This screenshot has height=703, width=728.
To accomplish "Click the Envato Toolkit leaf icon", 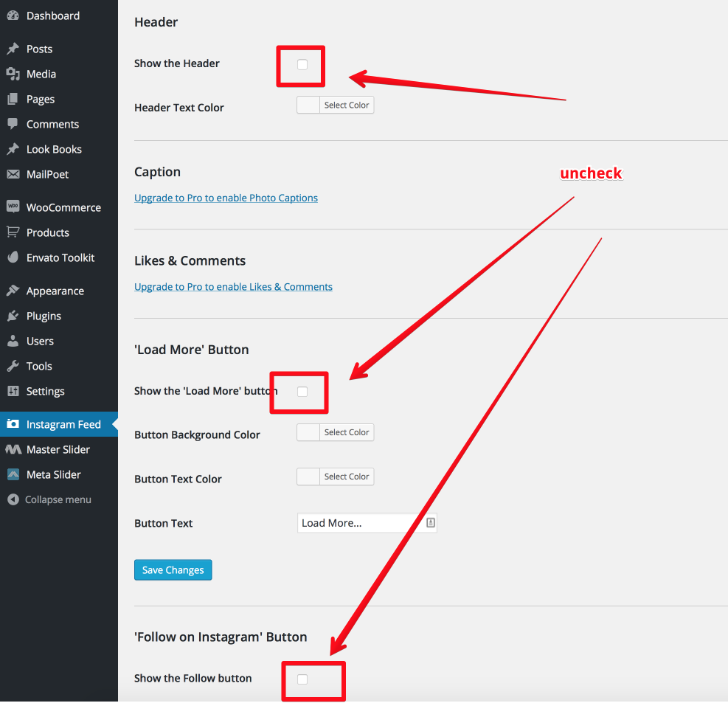I will click(13, 257).
